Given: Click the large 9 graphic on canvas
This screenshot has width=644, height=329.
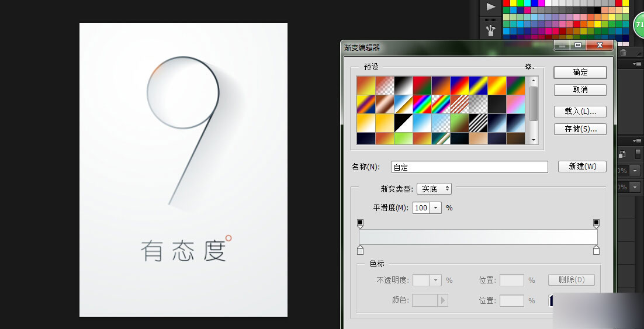Looking at the screenshot, I should (x=183, y=131).
